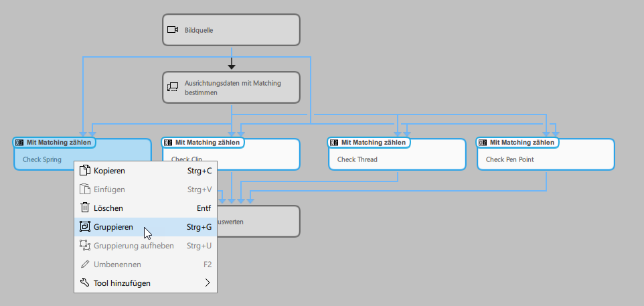Open Tool hinzufügen menu entry
Screen dimensions: 644x306
coord(122,283)
